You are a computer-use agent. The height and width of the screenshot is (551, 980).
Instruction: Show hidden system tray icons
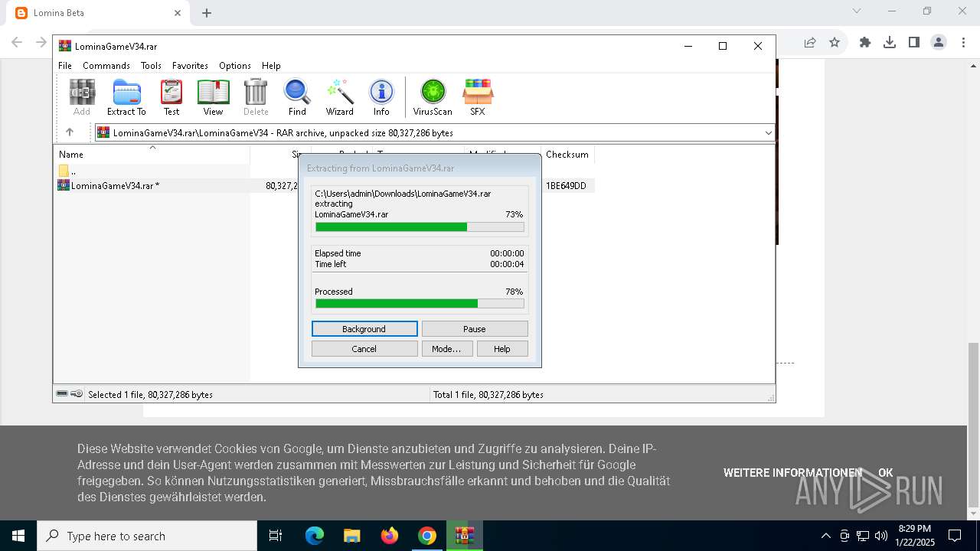pyautogui.click(x=825, y=536)
